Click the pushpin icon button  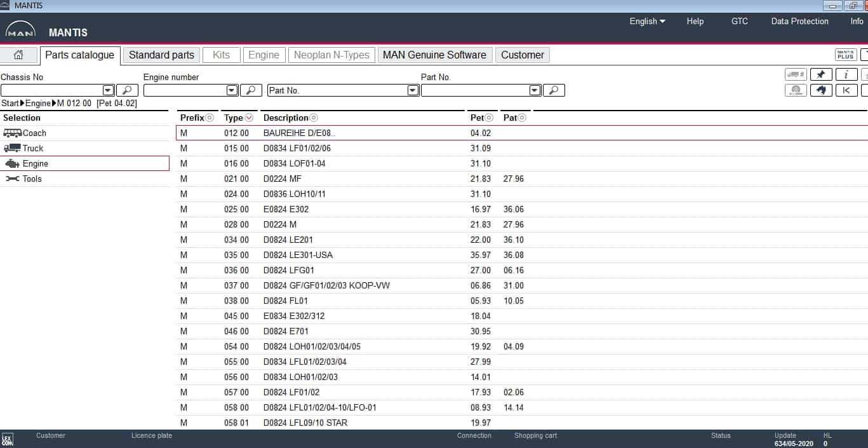821,74
